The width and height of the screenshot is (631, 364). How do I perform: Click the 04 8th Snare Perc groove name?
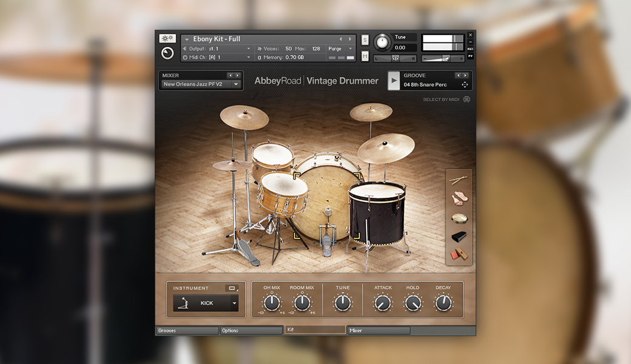click(x=425, y=84)
